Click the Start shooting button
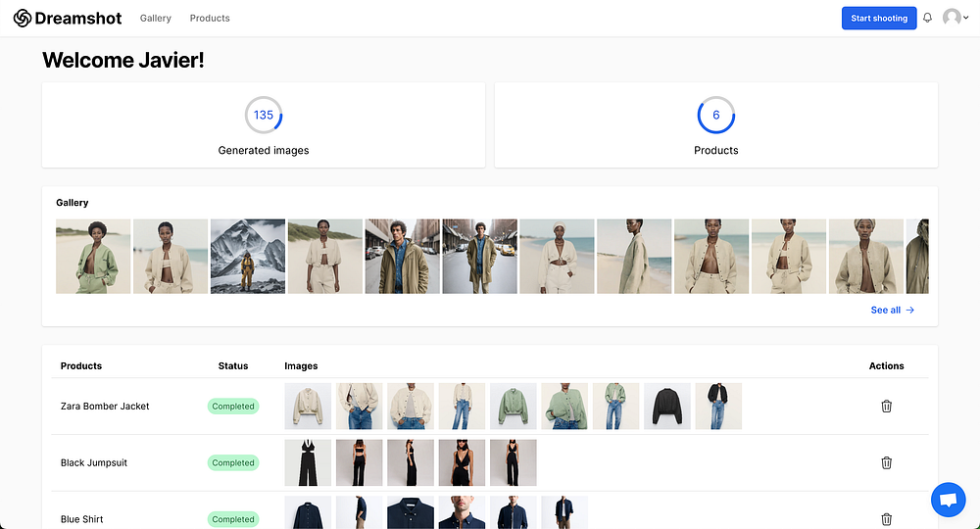 879,18
